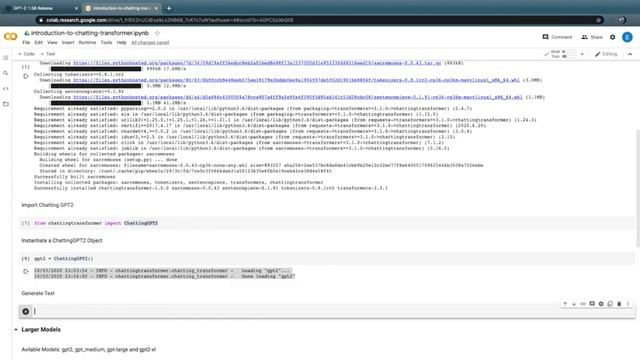Image resolution: width=640 pixels, height=360 pixels.
Task: Add a comment to the selected cell
Action: coord(592,304)
